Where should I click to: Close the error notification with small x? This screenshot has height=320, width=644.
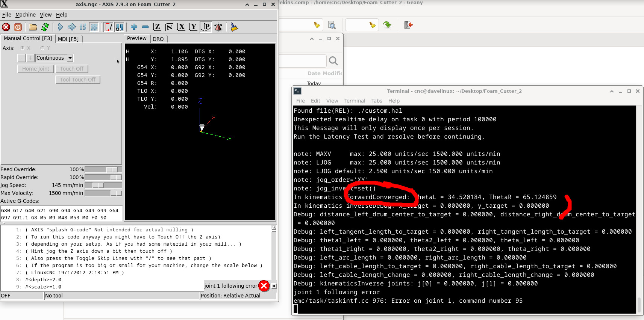[274, 286]
